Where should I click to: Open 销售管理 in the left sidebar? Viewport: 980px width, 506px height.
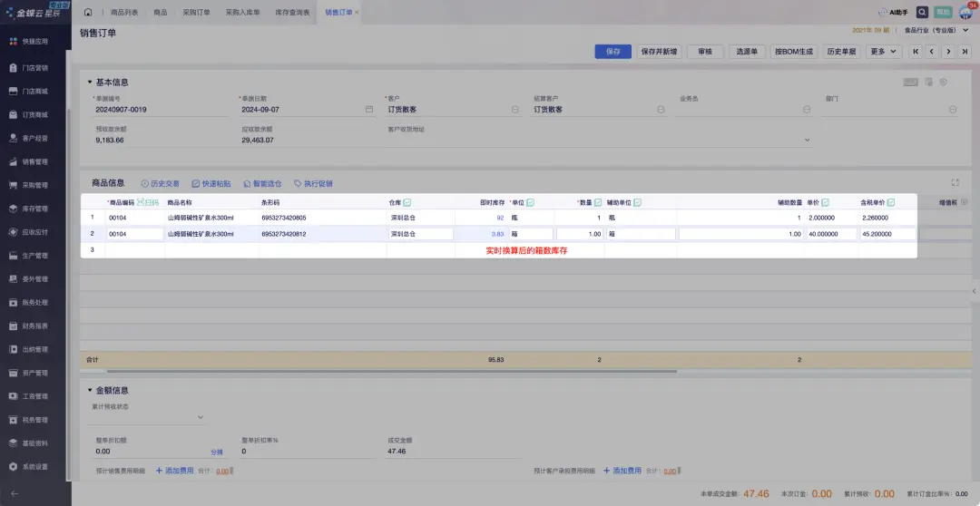click(34, 161)
